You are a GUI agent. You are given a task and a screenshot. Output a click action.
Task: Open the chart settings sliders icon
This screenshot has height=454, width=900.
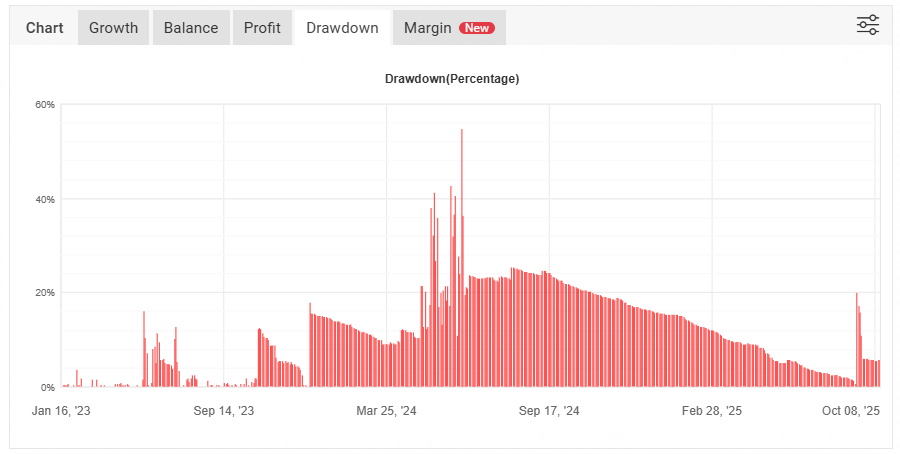[x=867, y=26]
